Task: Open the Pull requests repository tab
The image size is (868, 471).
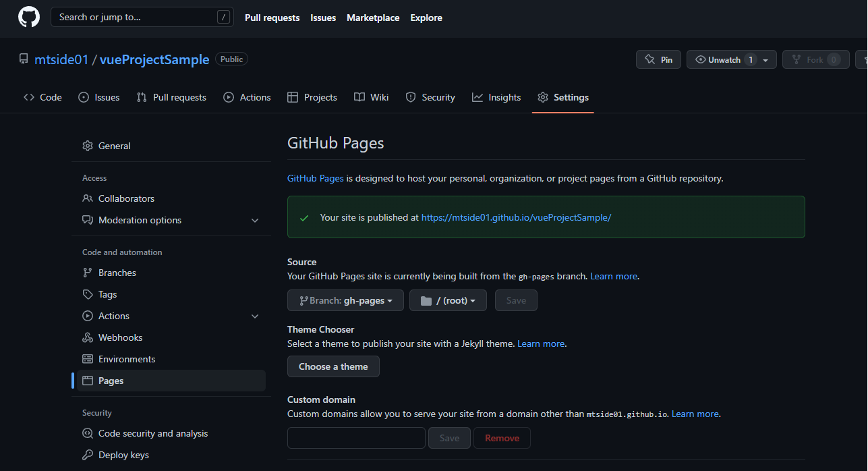Action: pos(171,97)
